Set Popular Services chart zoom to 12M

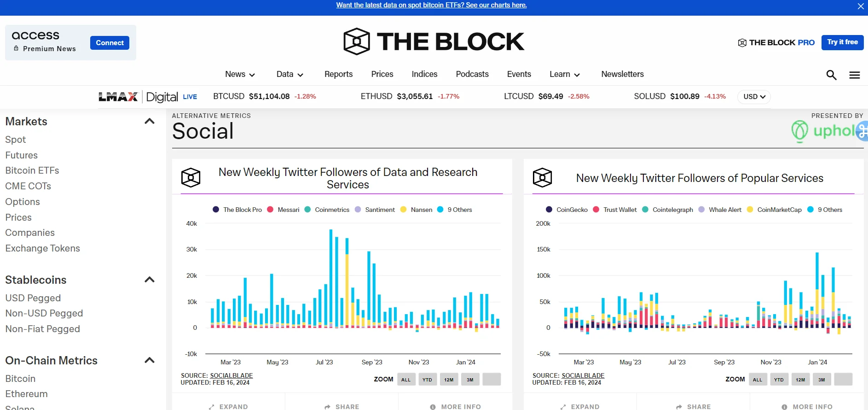(x=800, y=380)
